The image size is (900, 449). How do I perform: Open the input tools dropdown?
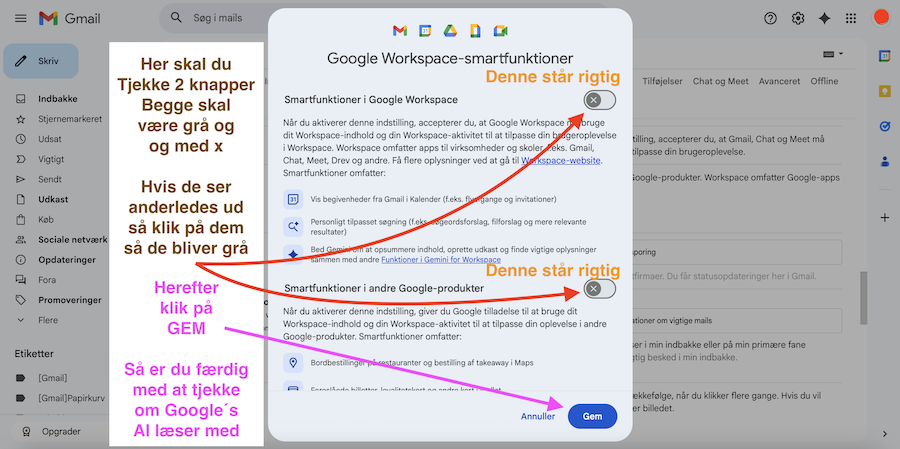[832, 53]
